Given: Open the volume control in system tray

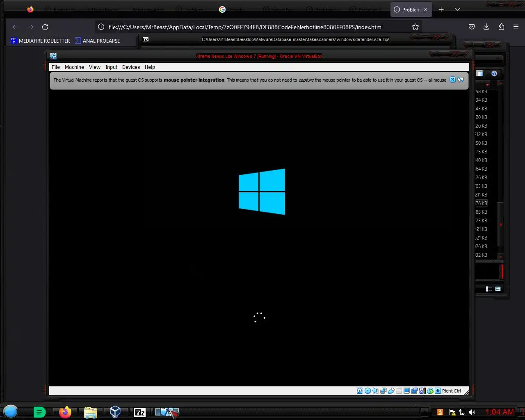Looking at the screenshot, I should click(x=472, y=412).
